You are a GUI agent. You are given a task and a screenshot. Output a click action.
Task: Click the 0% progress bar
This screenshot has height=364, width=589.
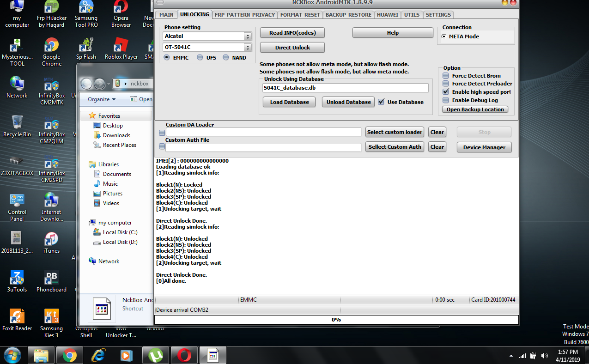336,320
